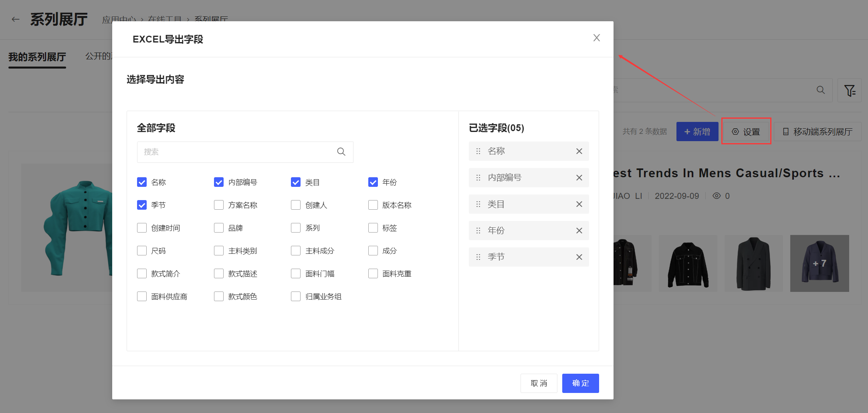Remove 类目 from selected fields
Image resolution: width=868 pixels, height=413 pixels.
point(579,204)
